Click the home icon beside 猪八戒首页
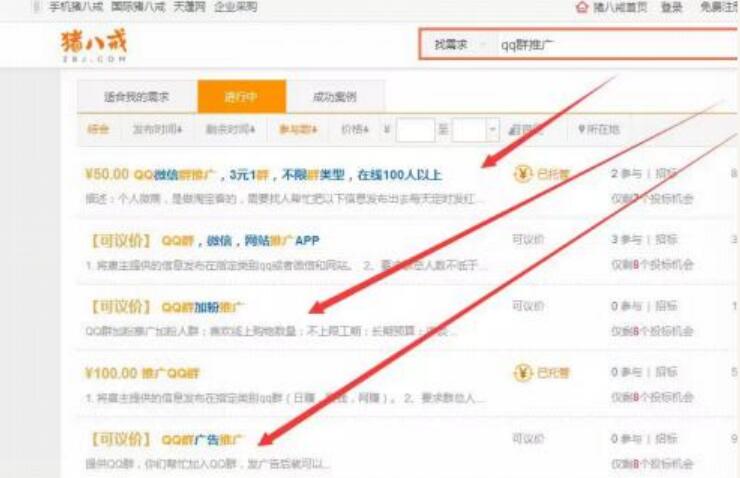Screen dimensions: 740x478 click(582, 7)
